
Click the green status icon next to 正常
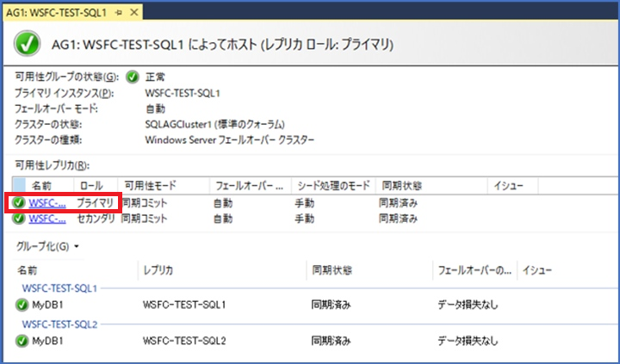(133, 77)
